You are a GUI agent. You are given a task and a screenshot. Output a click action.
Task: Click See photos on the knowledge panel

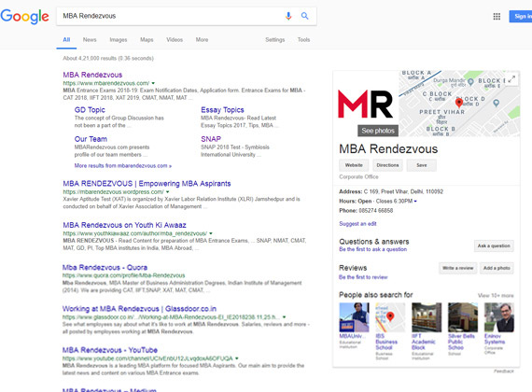coord(378,131)
